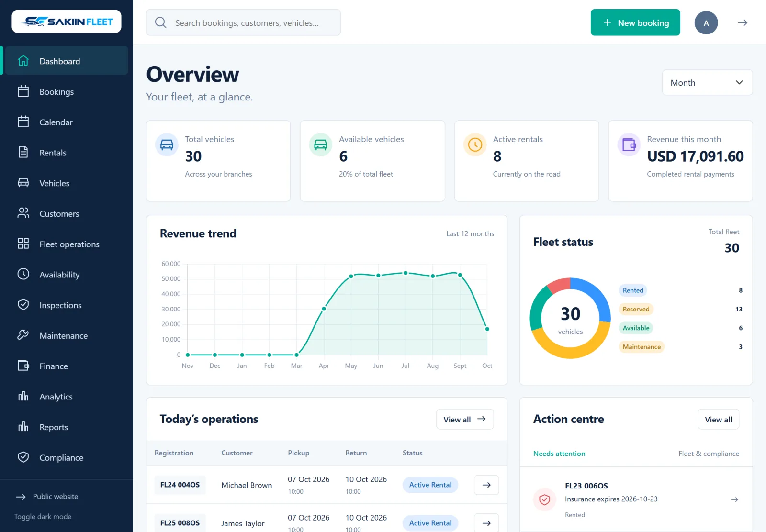
Task: Click the Available vehicles card
Action: coord(372,161)
